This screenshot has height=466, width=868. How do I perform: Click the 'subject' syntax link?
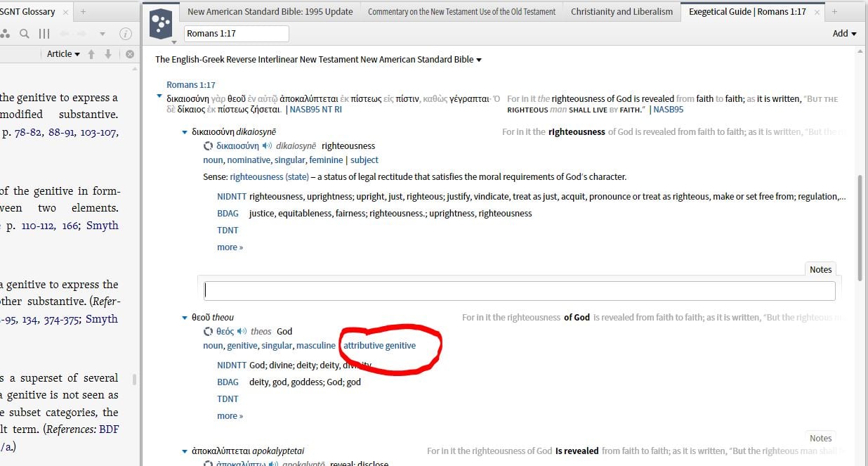point(364,160)
